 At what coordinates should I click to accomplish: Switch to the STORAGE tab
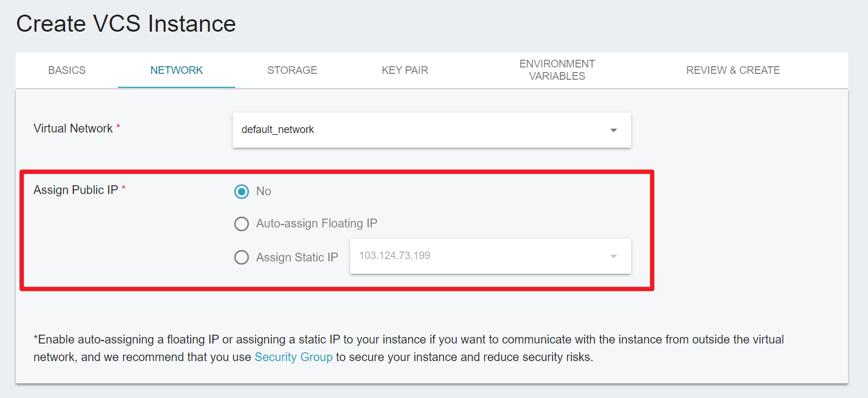(x=292, y=70)
